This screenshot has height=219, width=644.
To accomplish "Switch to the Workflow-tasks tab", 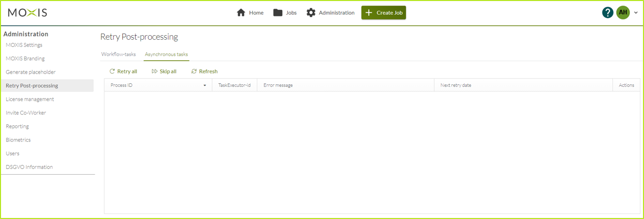I will point(118,54).
